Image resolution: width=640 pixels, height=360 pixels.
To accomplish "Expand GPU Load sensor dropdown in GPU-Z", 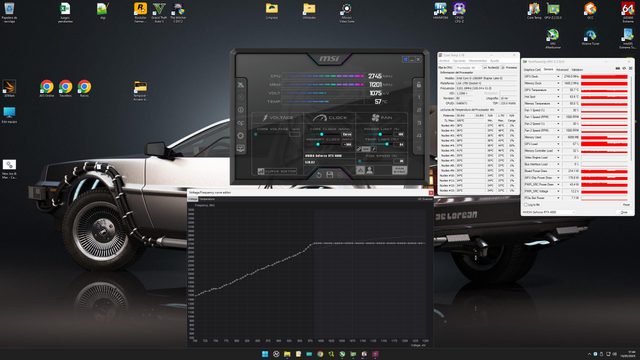I will pyautogui.click(x=558, y=144).
